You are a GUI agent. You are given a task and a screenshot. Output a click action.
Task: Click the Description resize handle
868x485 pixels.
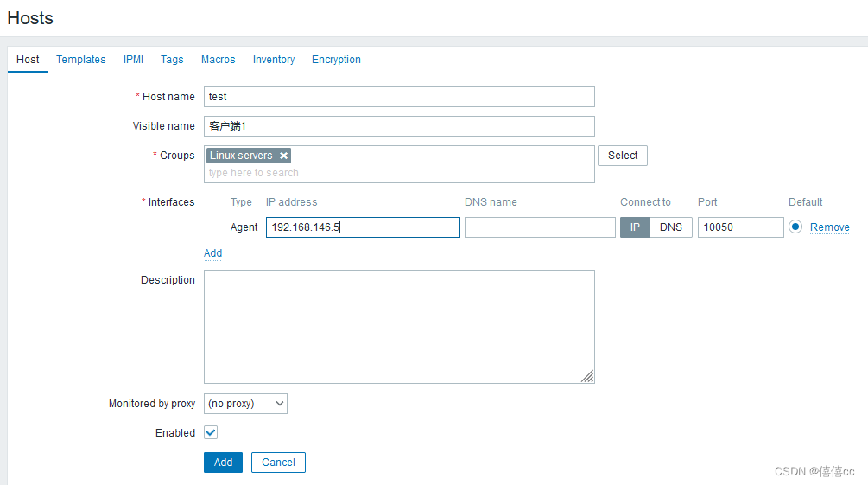(x=587, y=376)
